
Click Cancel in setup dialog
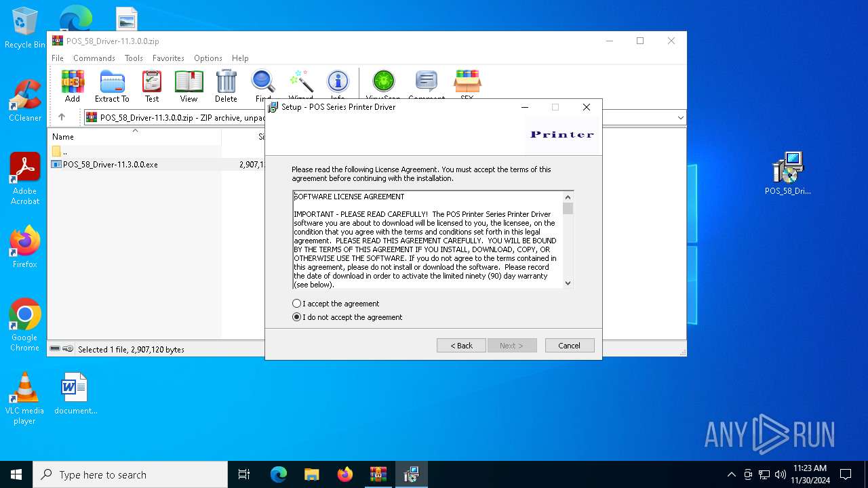[570, 345]
